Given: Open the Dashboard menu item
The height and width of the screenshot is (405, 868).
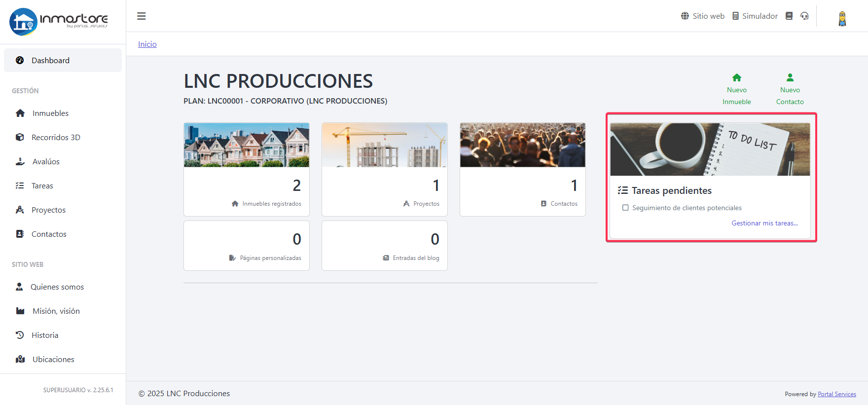Looking at the screenshot, I should pyautogui.click(x=63, y=60).
